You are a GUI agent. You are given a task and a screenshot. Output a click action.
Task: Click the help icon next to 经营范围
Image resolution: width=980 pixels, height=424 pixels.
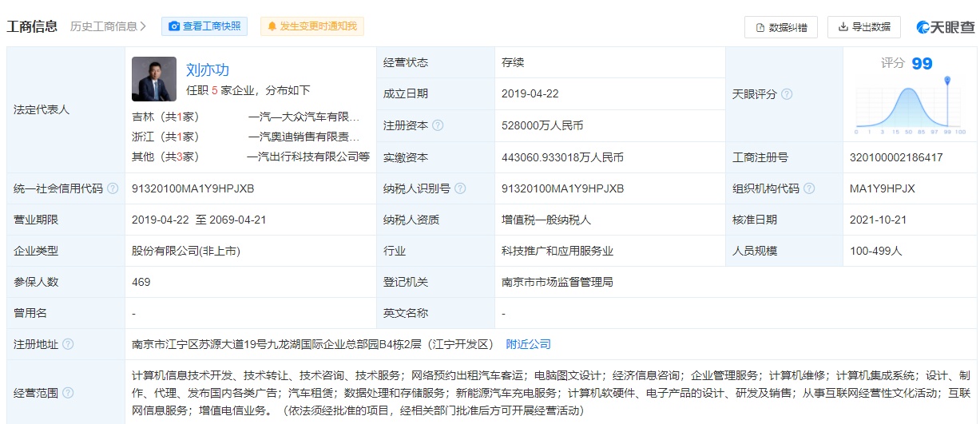pyautogui.click(x=68, y=392)
